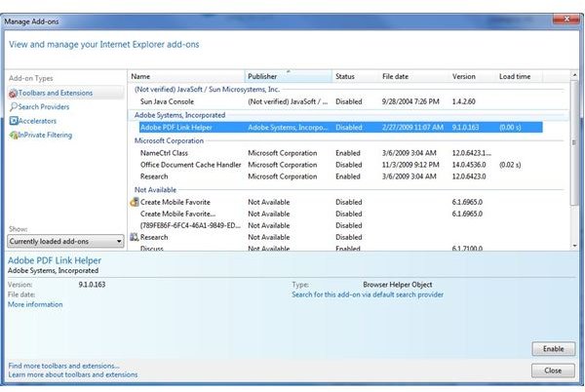Open the Show add-ons dropdown
This screenshot has width=585, height=392.
(x=65, y=241)
